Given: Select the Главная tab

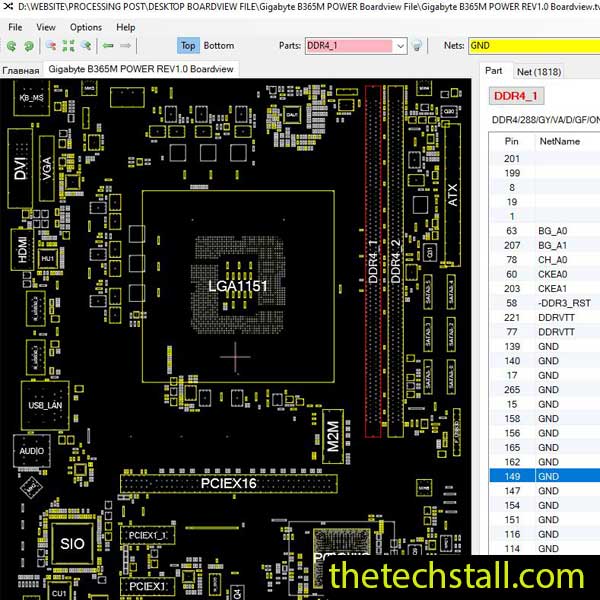Looking at the screenshot, I should tap(20, 70).
